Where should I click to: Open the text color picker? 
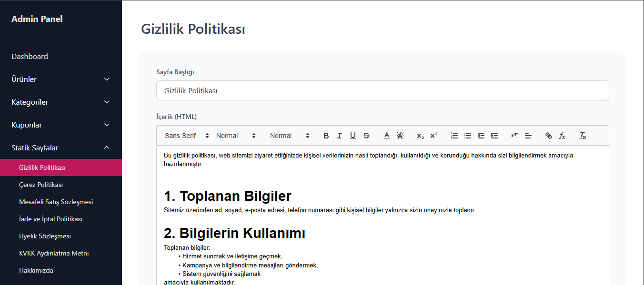click(x=386, y=136)
